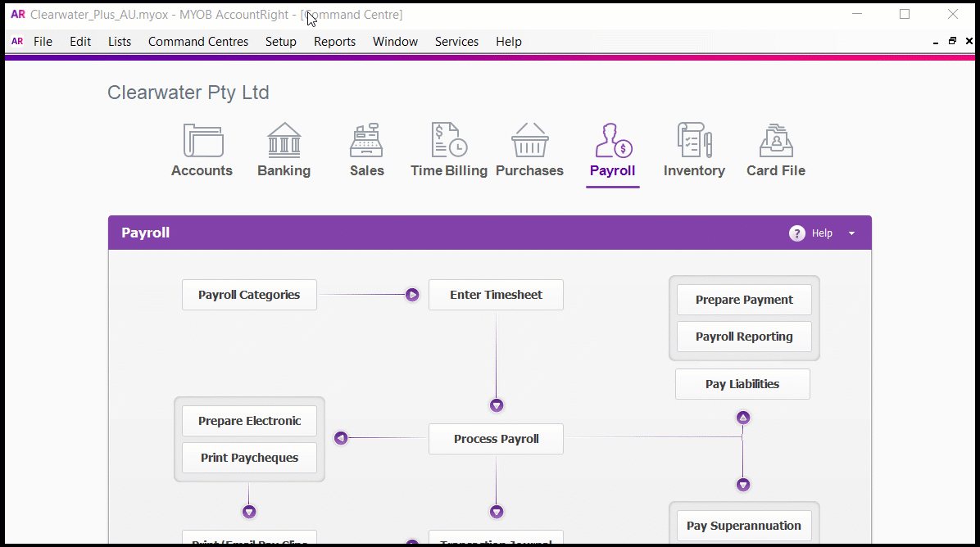
Task: Open the Reports menu
Action: pyautogui.click(x=334, y=41)
